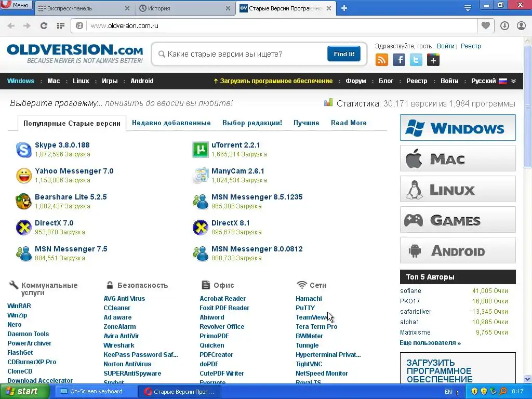Click the Google plus share icon

[433, 60]
